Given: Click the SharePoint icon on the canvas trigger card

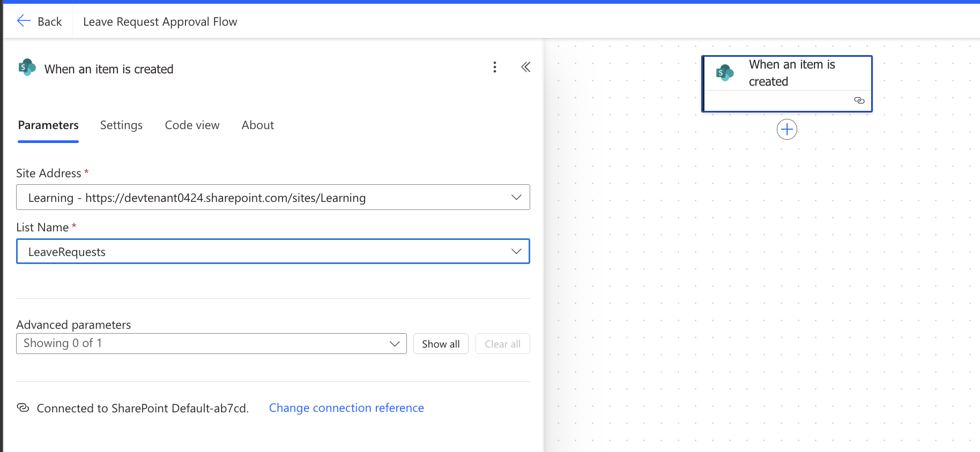Looking at the screenshot, I should coord(725,73).
